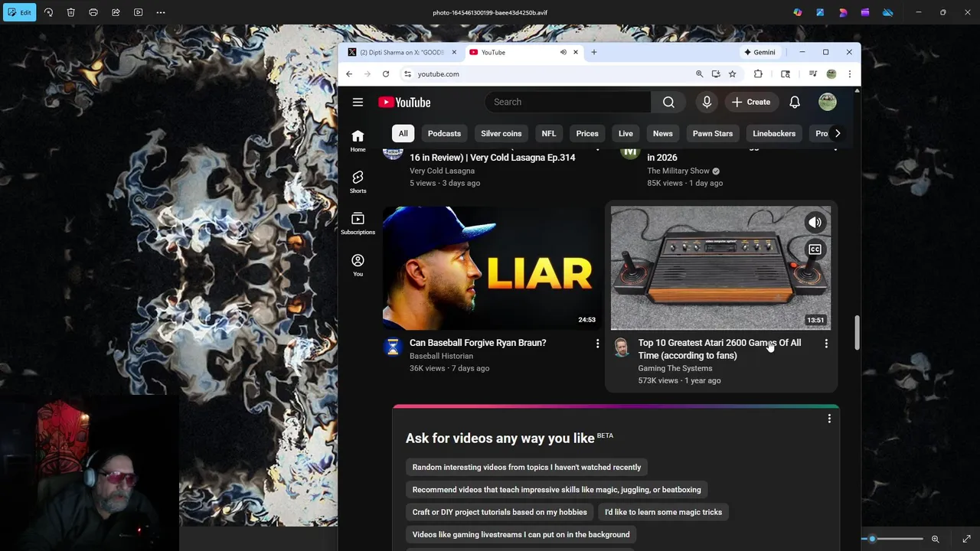980x551 pixels.
Task: Toggle captions on the Atari video preview
Action: point(815,249)
